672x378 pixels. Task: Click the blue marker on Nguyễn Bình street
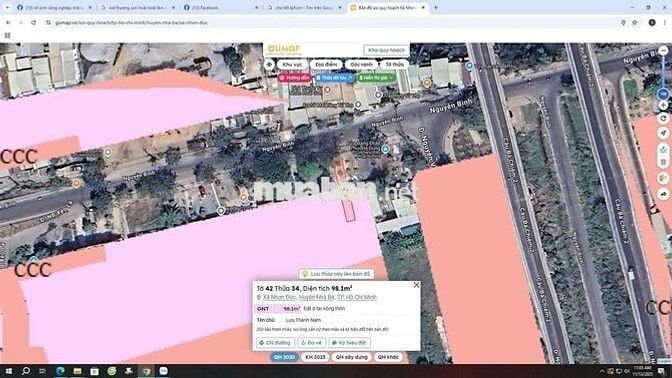[x=385, y=149]
